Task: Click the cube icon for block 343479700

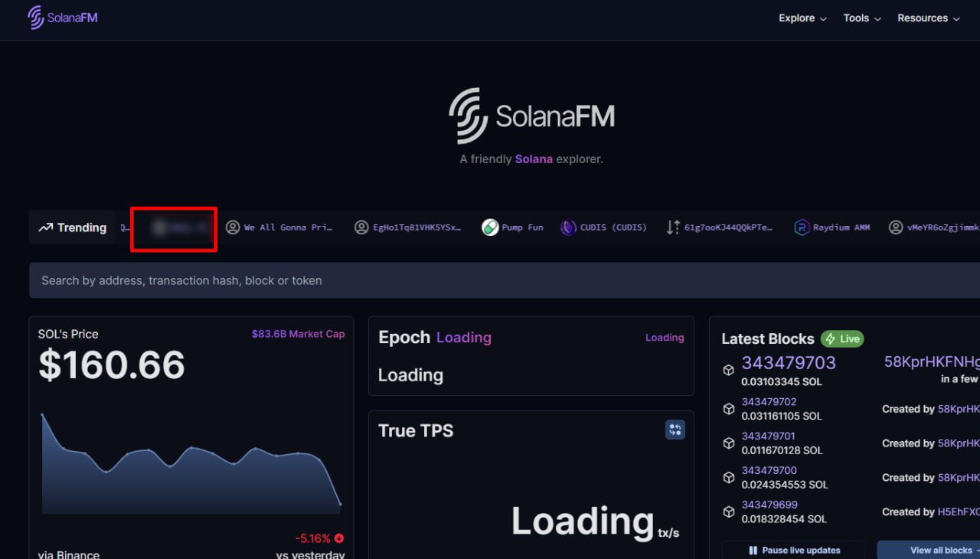Action: click(729, 478)
